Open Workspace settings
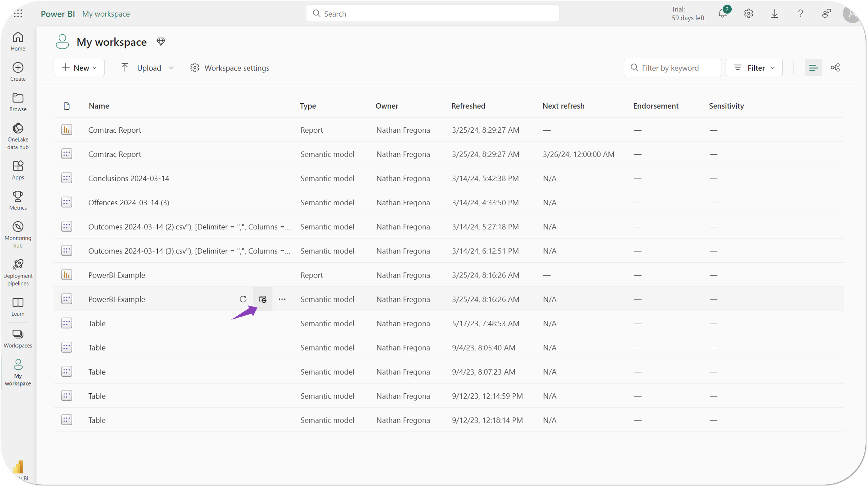 click(230, 68)
